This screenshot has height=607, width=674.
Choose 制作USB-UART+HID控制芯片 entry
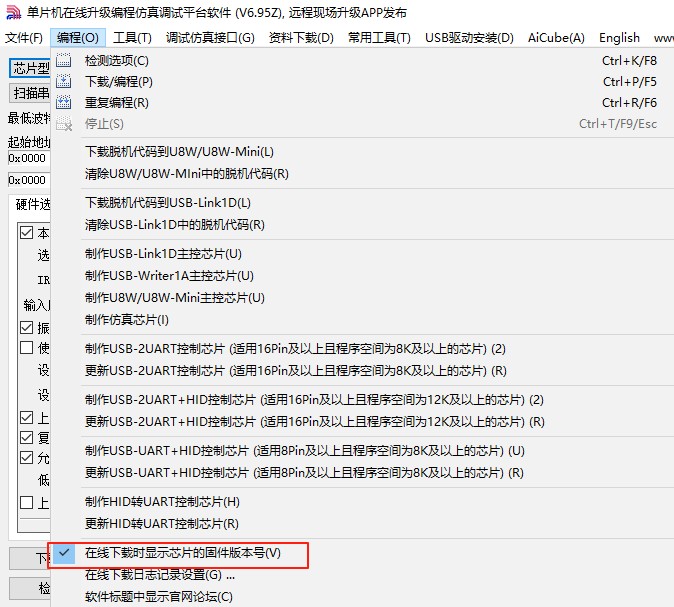point(362,451)
